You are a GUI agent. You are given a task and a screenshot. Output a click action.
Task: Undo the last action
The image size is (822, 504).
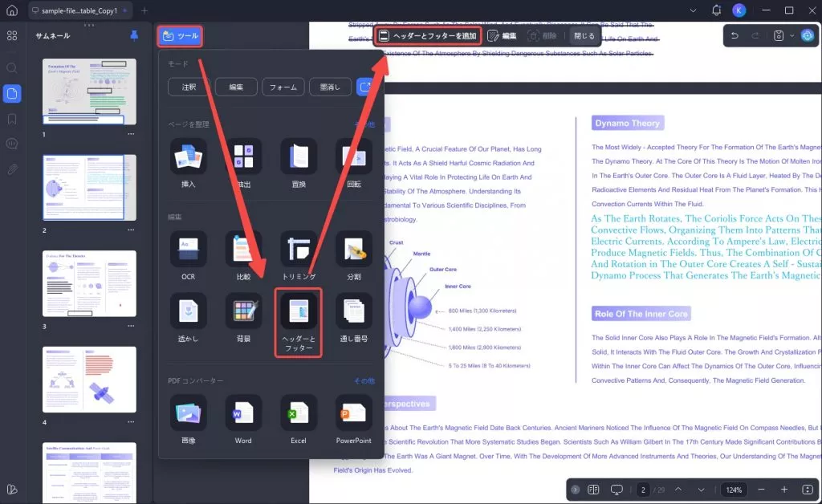click(x=735, y=35)
